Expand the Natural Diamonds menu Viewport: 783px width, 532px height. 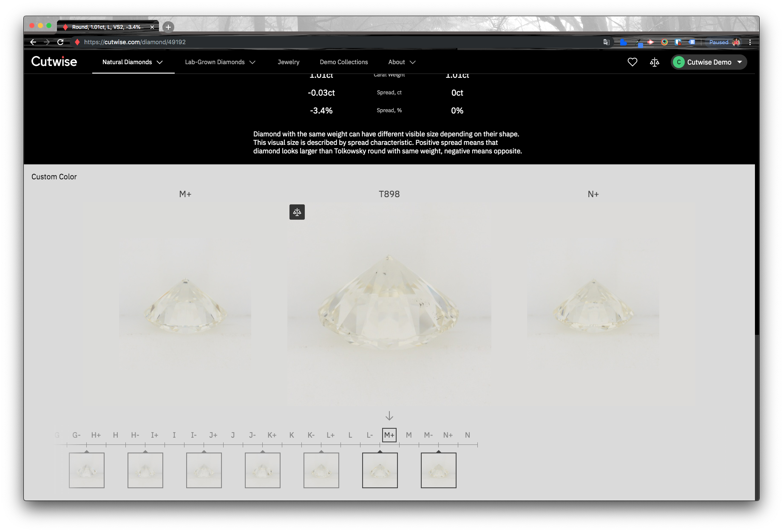click(133, 62)
